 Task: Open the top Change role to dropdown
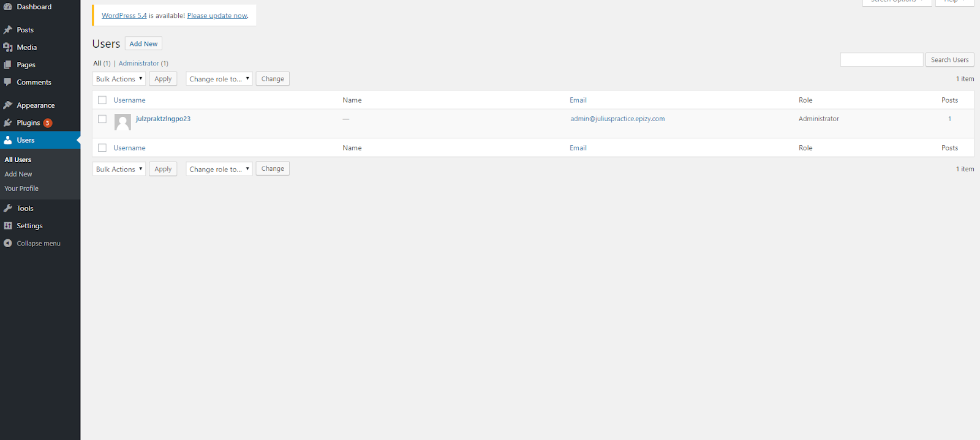(x=219, y=79)
